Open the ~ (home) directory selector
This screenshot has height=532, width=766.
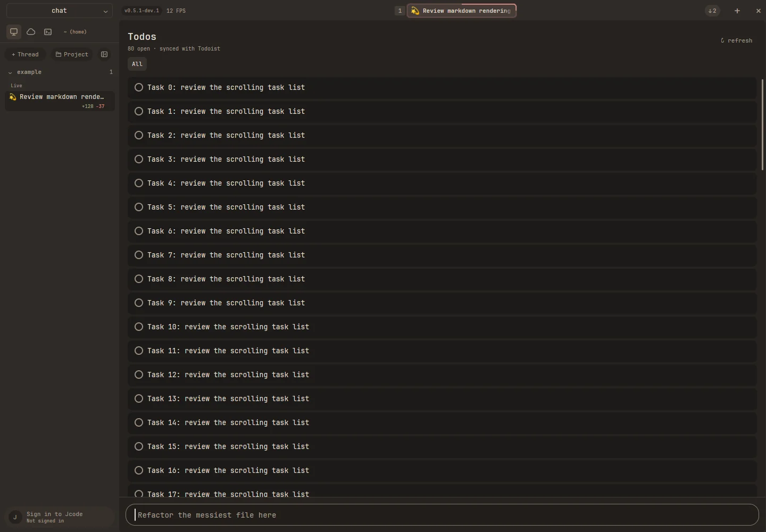pos(75,32)
